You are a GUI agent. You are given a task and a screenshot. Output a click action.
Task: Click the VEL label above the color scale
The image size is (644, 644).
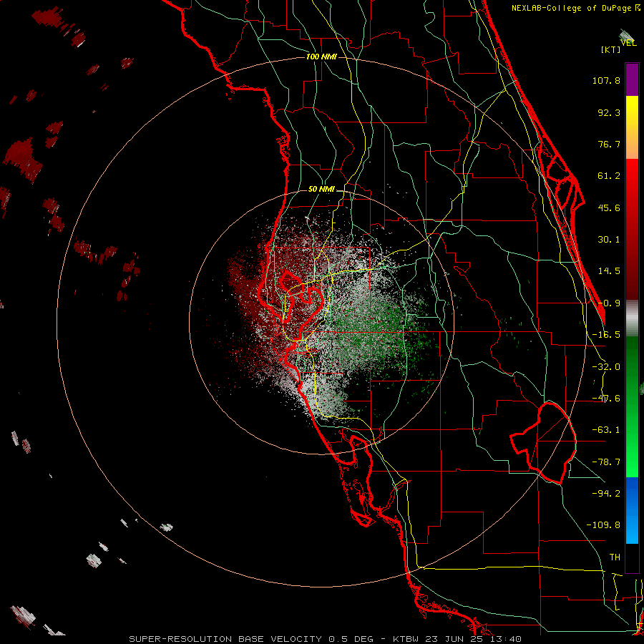click(629, 43)
